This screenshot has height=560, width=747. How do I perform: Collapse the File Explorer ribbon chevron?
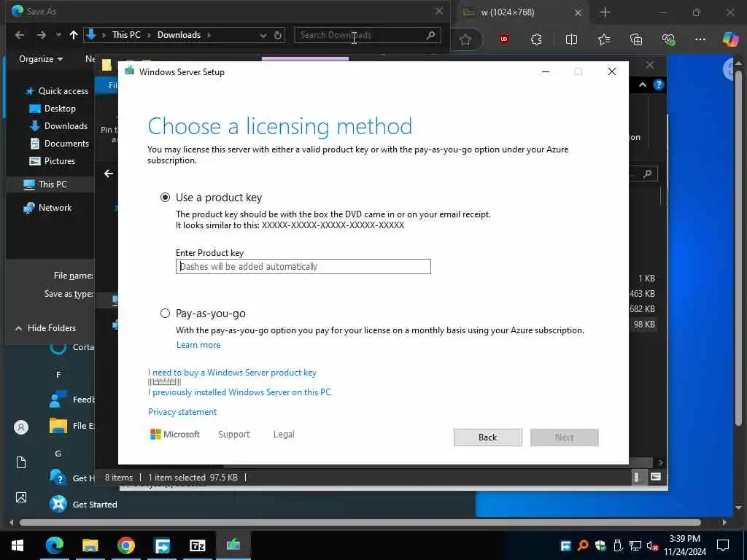(642, 85)
